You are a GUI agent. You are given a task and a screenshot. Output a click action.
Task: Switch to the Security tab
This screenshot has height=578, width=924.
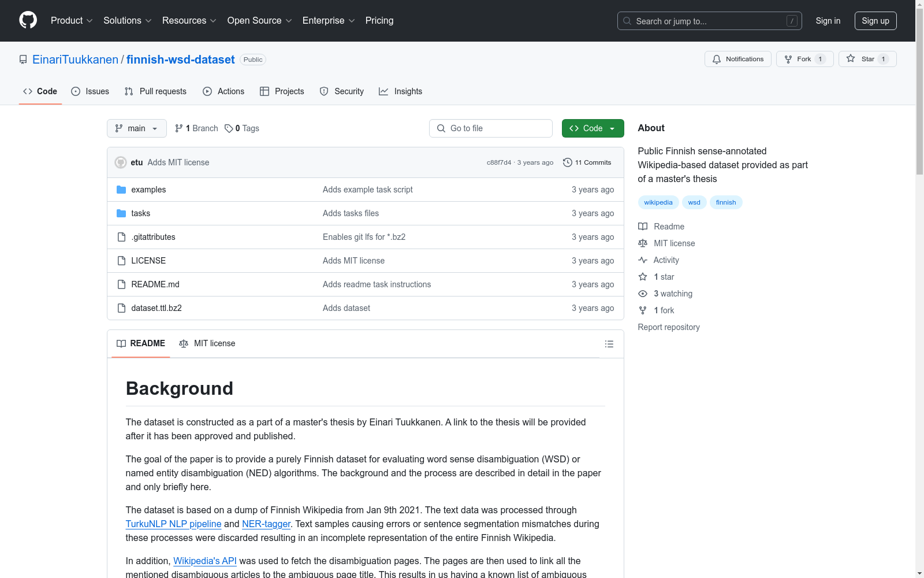[x=342, y=91]
